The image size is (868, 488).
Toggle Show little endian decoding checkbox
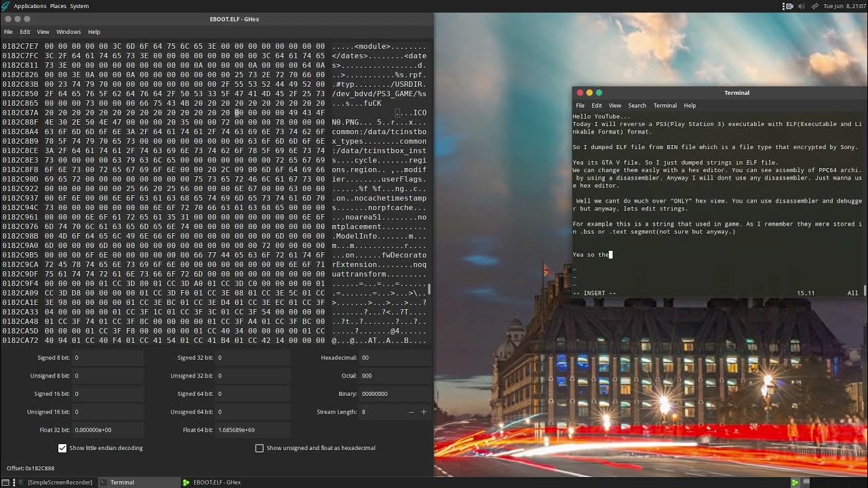click(x=62, y=448)
